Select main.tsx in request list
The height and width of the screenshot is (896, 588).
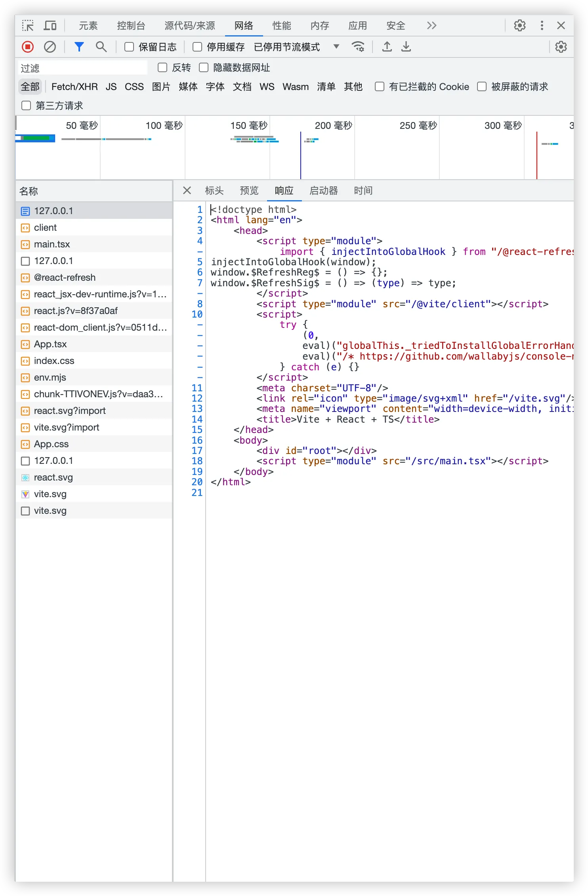[x=52, y=244]
